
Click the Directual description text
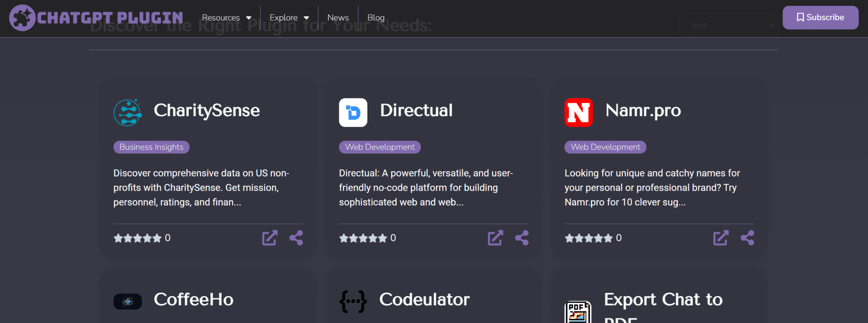pos(426,188)
